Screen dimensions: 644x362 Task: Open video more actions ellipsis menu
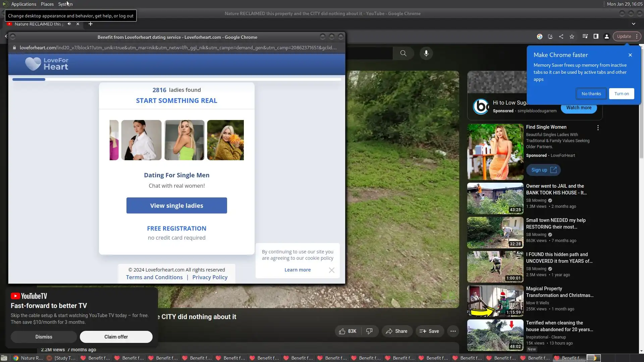coord(453,331)
